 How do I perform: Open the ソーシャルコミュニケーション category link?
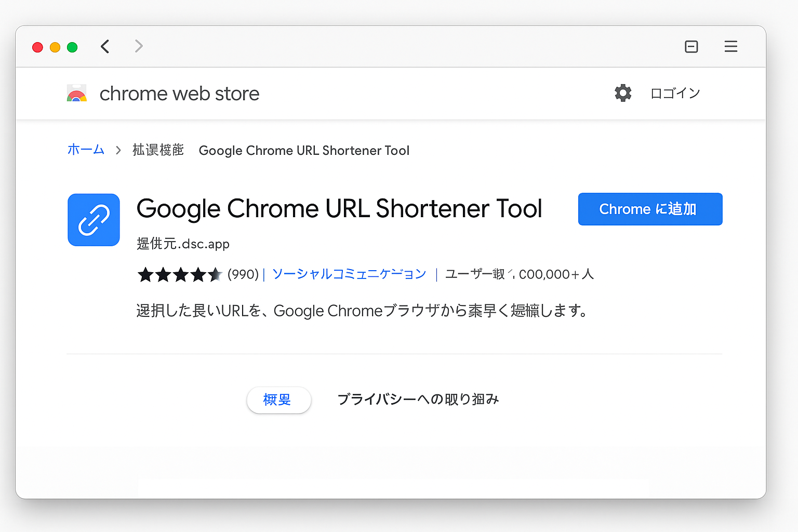[349, 274]
